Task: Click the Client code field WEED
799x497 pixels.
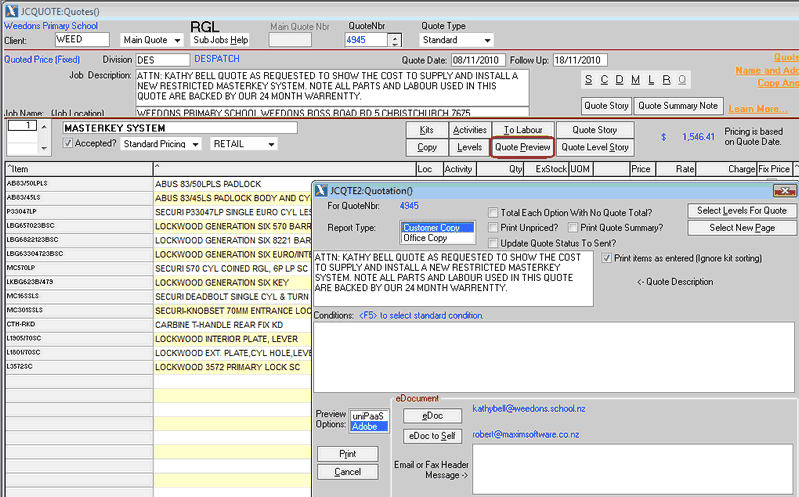Action: click(x=82, y=39)
